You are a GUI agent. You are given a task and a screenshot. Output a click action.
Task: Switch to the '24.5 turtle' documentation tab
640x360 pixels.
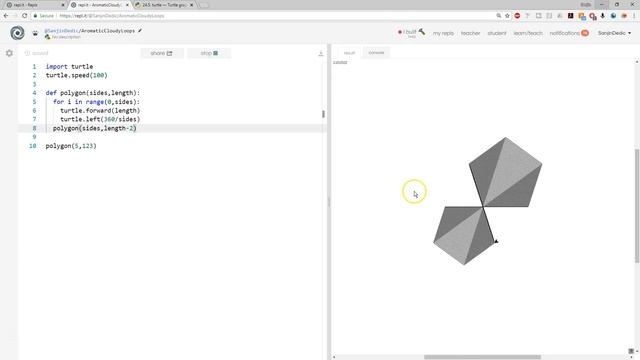163,5
